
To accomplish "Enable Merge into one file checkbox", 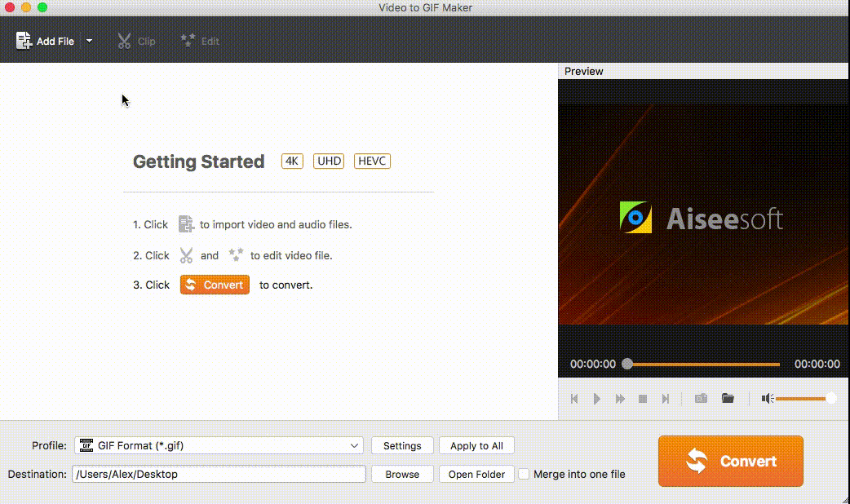I will (525, 474).
